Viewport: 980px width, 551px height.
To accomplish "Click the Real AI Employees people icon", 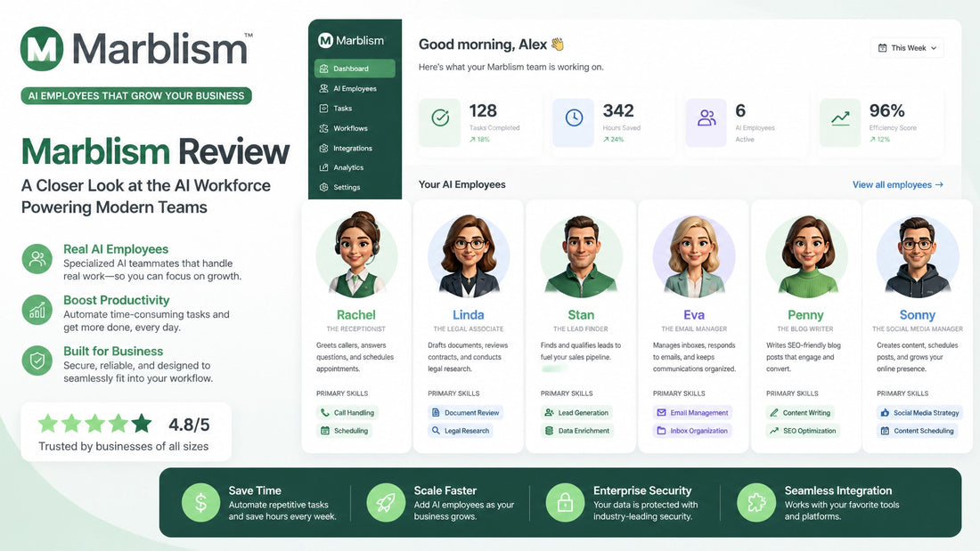I will coord(37,259).
